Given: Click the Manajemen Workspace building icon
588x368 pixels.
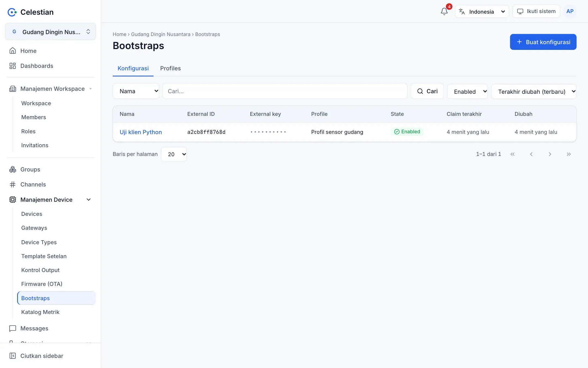Looking at the screenshot, I should pos(13,89).
